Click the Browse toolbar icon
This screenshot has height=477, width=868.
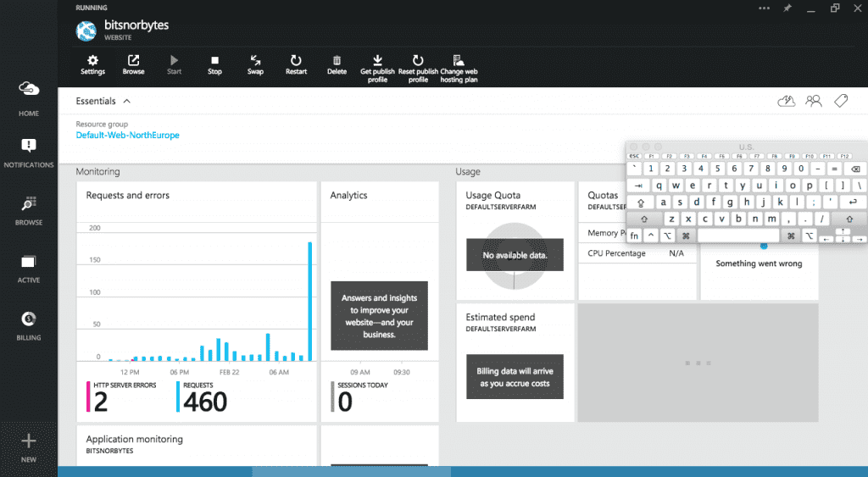click(x=133, y=64)
